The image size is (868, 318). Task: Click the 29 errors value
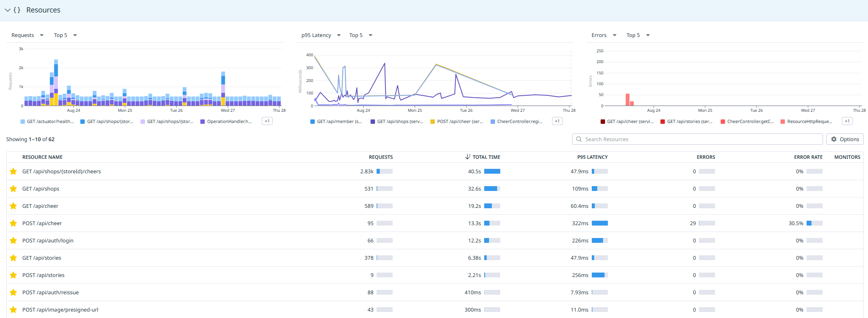[693, 224]
